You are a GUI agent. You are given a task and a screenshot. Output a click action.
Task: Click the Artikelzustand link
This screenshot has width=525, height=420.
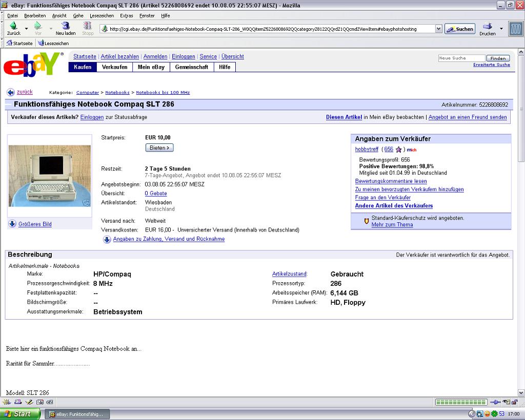point(290,274)
